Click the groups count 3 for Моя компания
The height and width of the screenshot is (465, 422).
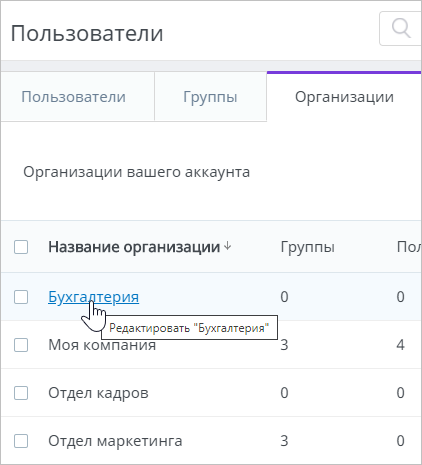284,345
